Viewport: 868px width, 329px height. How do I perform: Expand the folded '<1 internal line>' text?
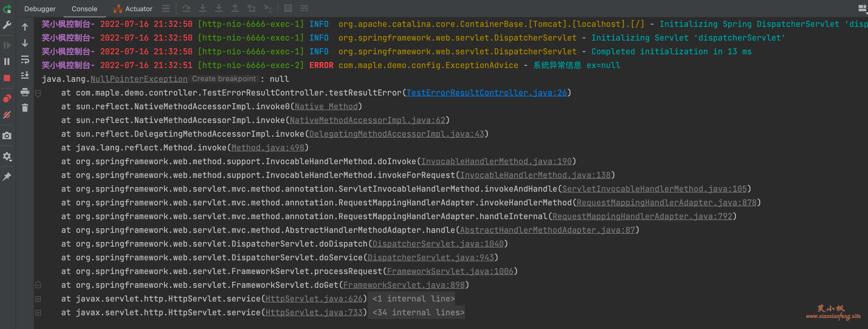tap(414, 299)
